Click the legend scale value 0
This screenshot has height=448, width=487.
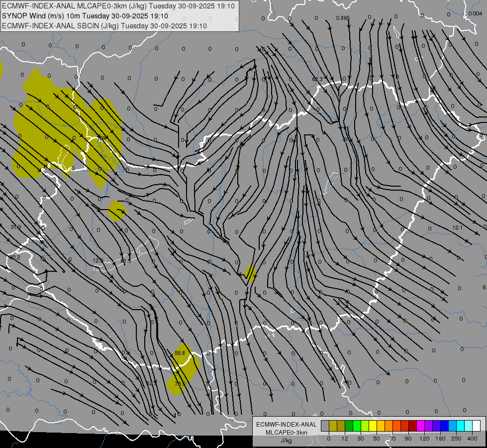pyautogui.click(x=329, y=439)
